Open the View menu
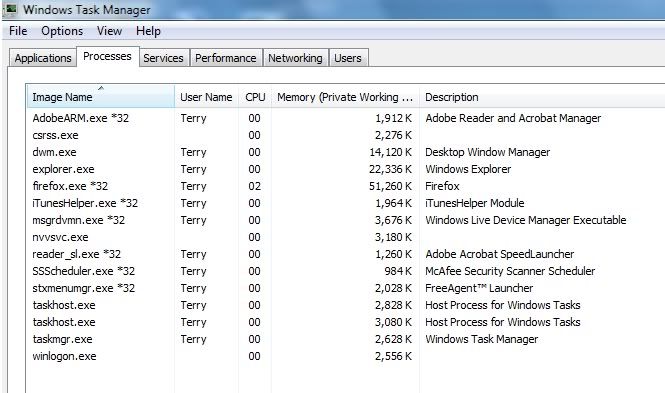The width and height of the screenshot is (665, 393). click(109, 31)
